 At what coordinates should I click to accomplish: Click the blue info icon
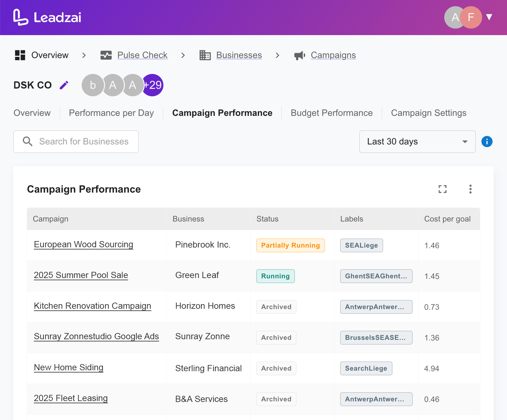click(487, 142)
